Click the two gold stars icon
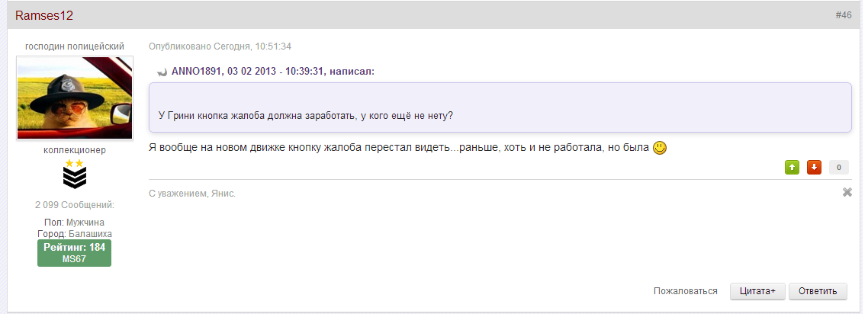Viewport: 868px width, 314px height. 74,163
